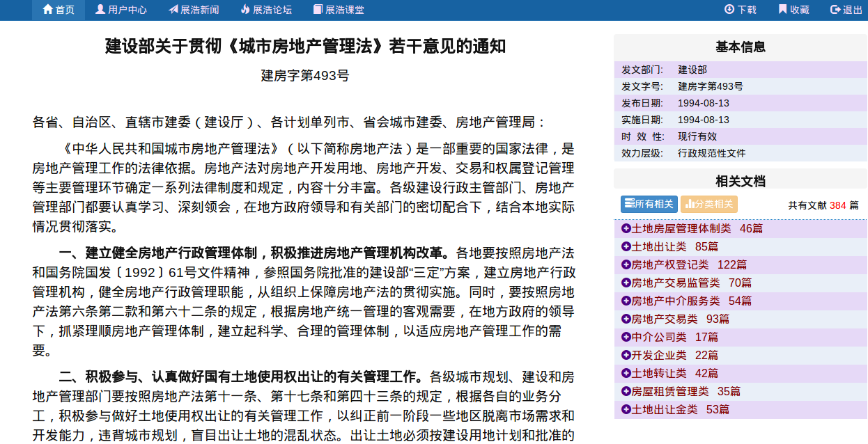Click 时效性 value 现行有效

pyautogui.click(x=697, y=136)
